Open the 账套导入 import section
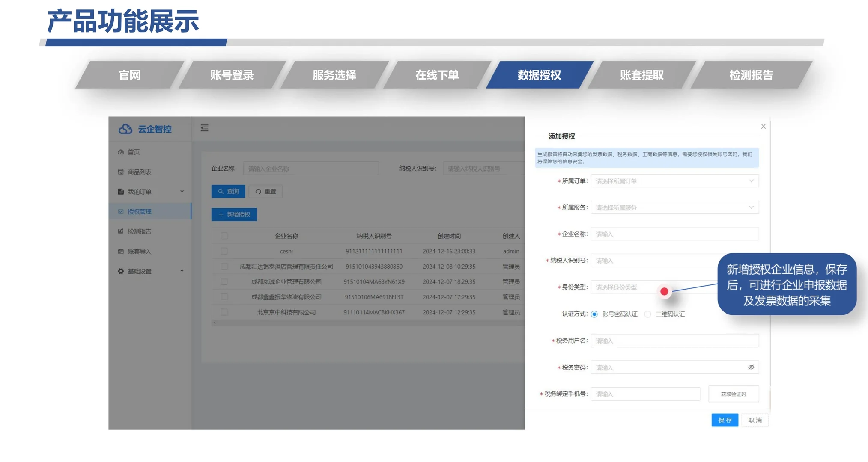868x462 pixels. (x=138, y=251)
